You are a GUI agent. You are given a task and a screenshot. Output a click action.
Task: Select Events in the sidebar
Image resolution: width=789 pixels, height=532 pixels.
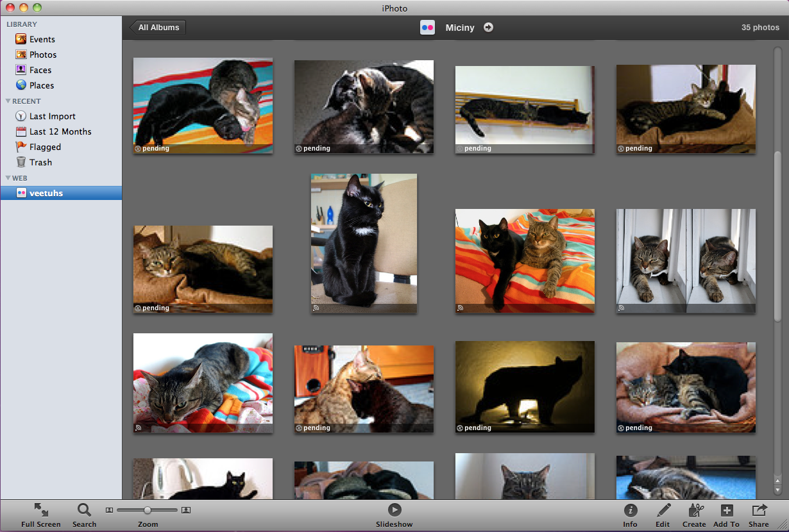point(42,39)
